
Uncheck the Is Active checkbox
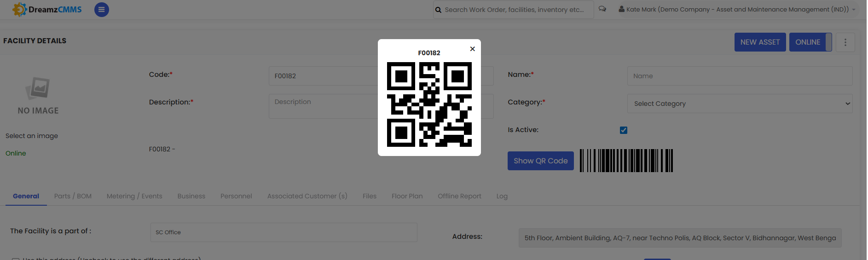pyautogui.click(x=624, y=130)
